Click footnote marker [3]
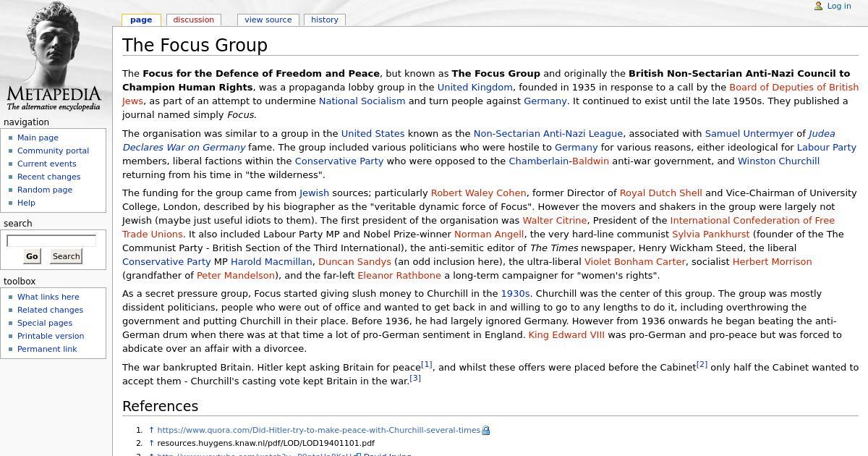The height and width of the screenshot is (456, 868). pos(415,378)
